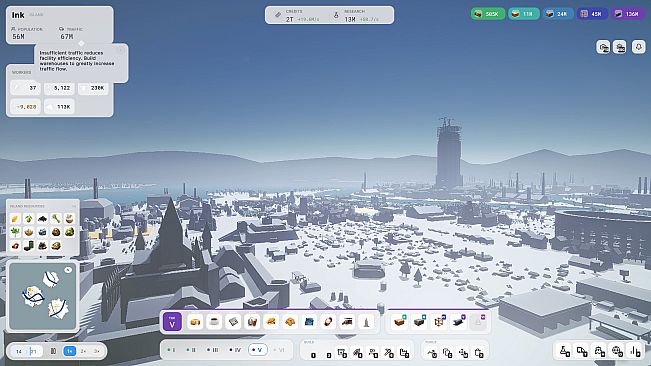Open the purple Tier V category button

[172, 322]
